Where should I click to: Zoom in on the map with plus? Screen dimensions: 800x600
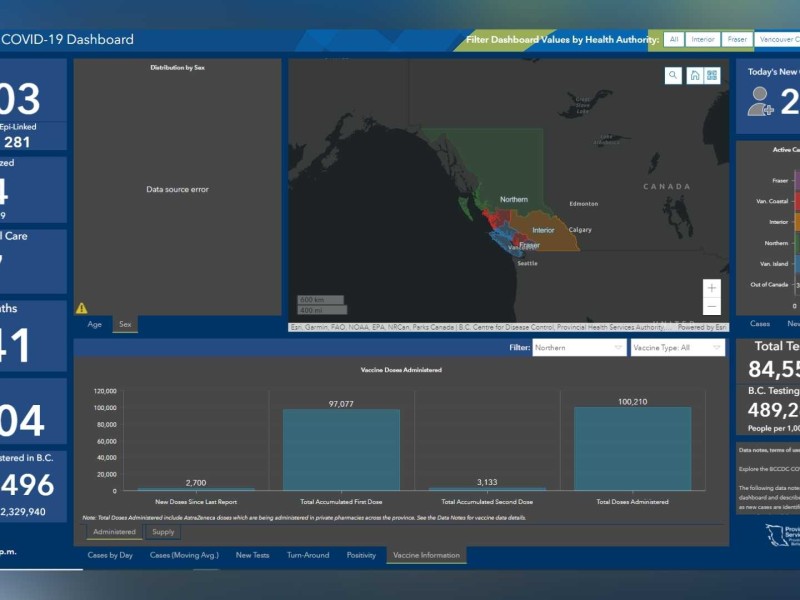point(712,287)
